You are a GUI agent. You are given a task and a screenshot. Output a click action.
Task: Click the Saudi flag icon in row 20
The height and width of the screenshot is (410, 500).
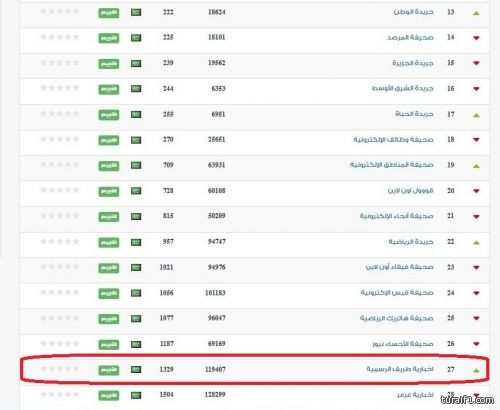pyautogui.click(x=136, y=191)
